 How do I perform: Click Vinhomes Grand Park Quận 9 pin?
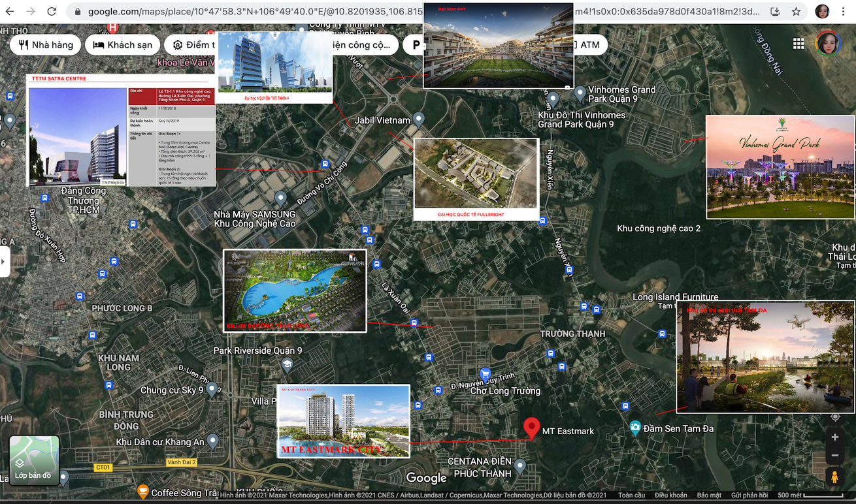click(x=580, y=94)
